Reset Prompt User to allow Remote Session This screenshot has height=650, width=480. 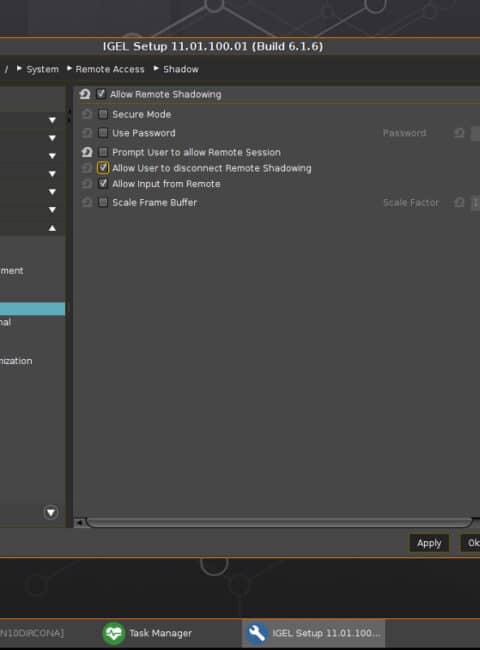[x=87, y=152]
